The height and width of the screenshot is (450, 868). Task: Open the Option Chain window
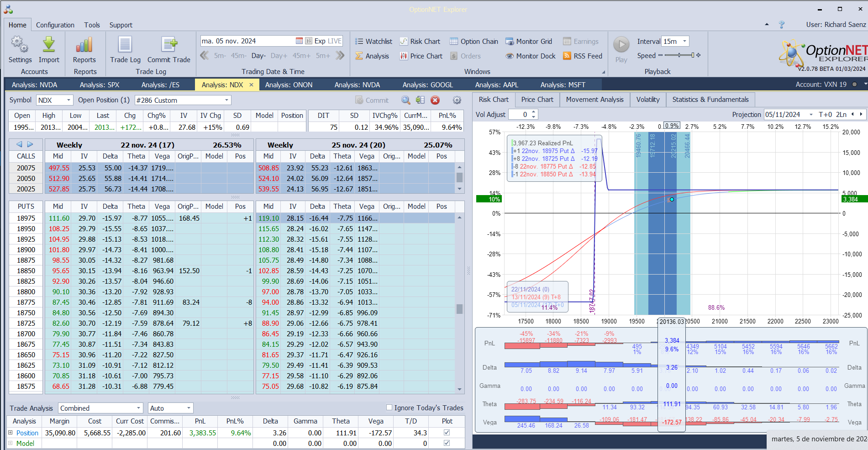coord(474,41)
